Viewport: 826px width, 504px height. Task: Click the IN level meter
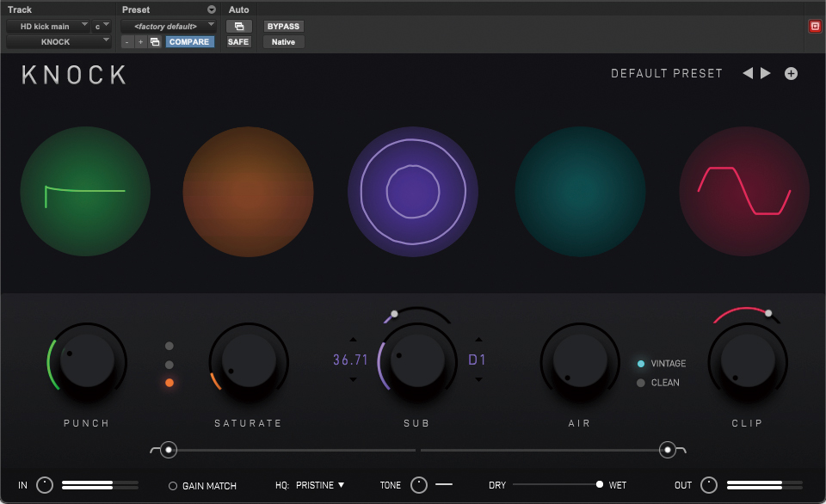tap(100, 485)
